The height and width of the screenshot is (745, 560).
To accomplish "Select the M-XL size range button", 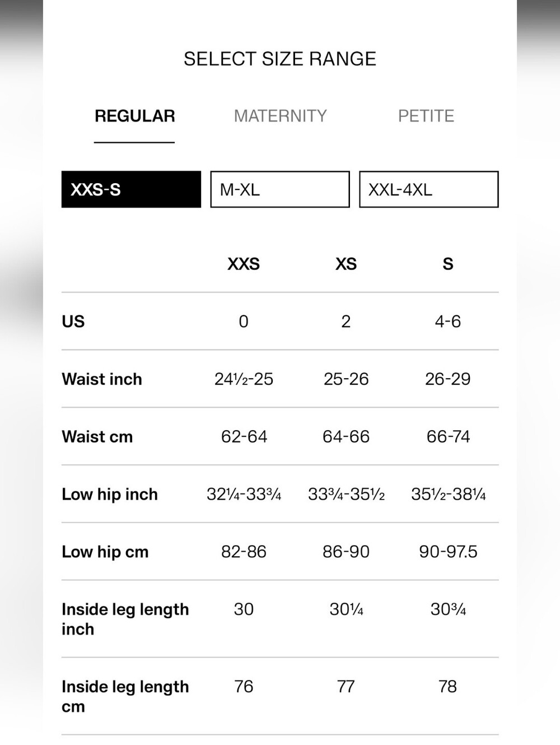I will tap(280, 189).
